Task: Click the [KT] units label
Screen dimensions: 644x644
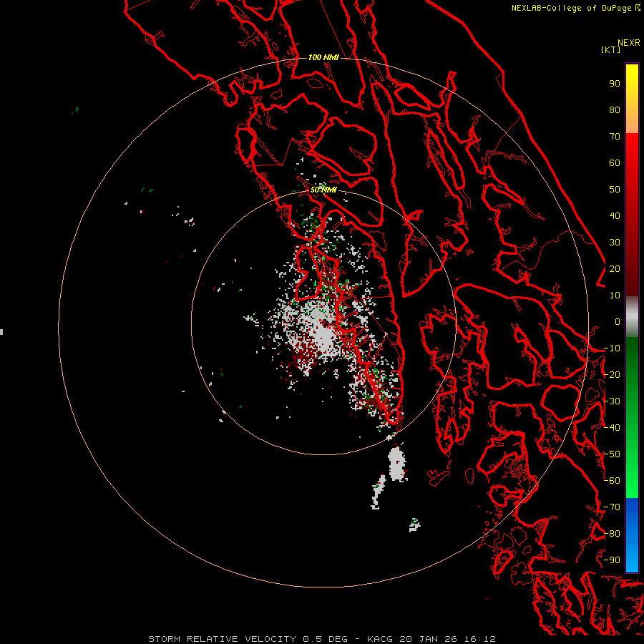Action: pyautogui.click(x=611, y=49)
